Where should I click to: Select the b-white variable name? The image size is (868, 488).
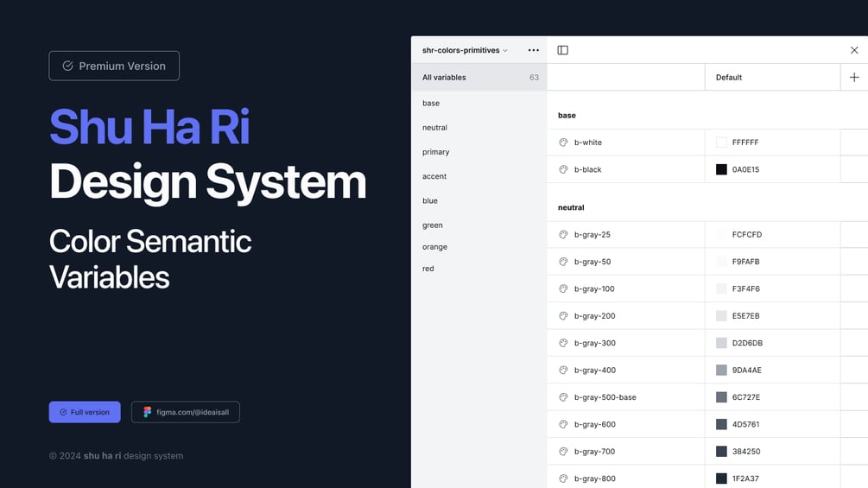[x=588, y=143]
